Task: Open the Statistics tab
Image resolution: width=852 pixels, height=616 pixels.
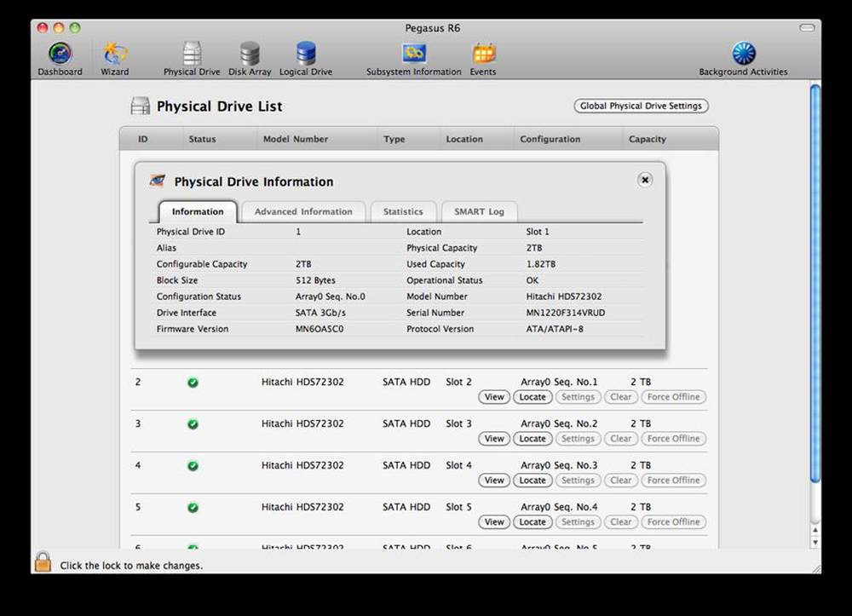Action: pos(403,212)
